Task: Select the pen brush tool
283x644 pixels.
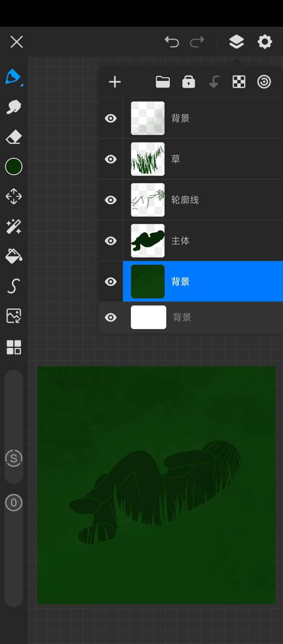Action: coord(13,77)
